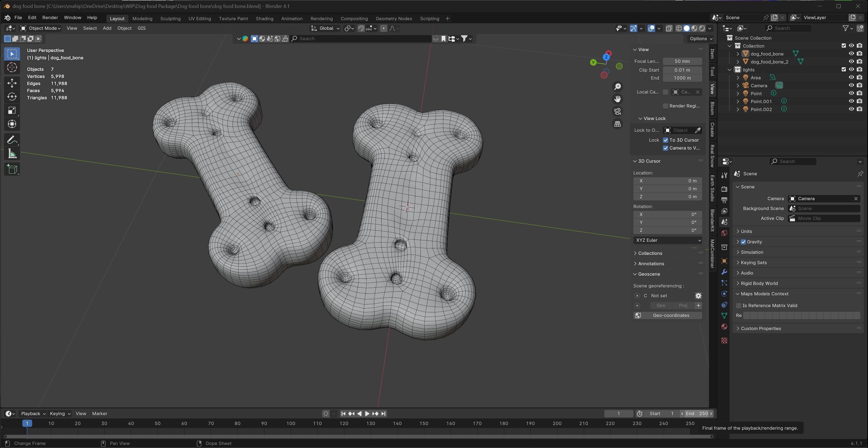This screenshot has height=448, width=868.
Task: Open the Item sidebar tab
Action: 712,54
